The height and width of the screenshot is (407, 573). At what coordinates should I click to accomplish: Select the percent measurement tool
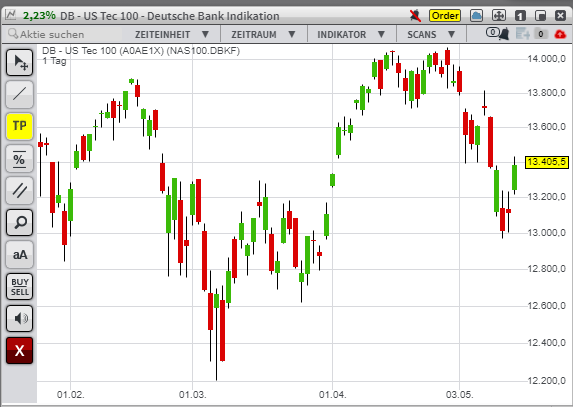click(20, 159)
